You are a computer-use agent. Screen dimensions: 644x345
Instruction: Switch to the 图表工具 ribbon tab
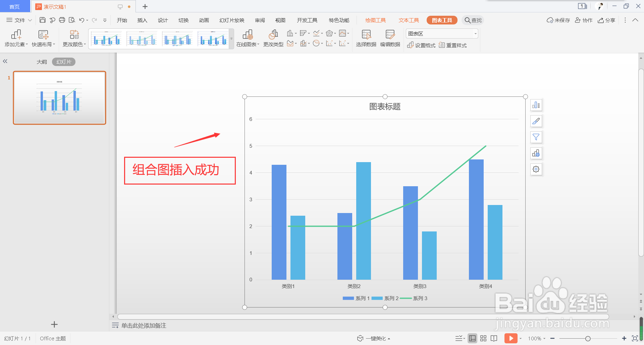point(442,20)
